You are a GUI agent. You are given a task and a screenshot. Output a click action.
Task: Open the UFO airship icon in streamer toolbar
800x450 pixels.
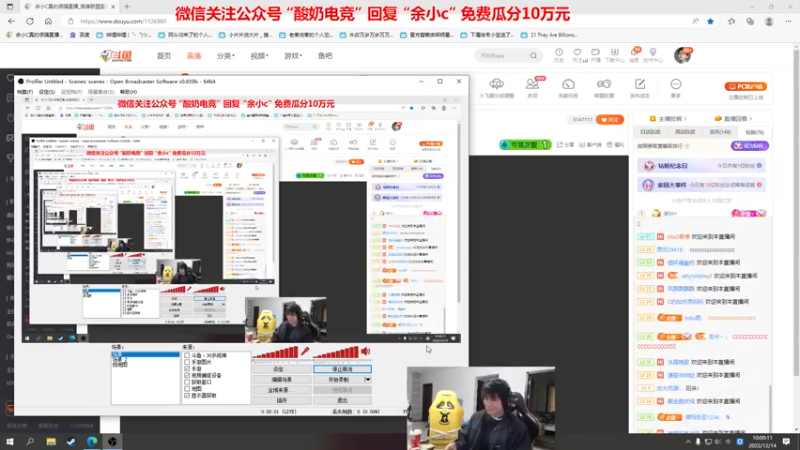496,84
